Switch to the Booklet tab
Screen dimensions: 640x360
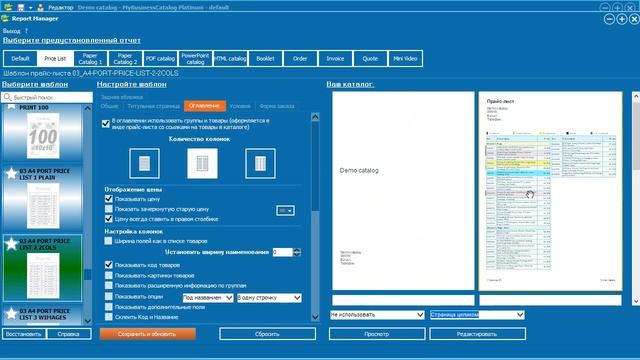click(265, 59)
